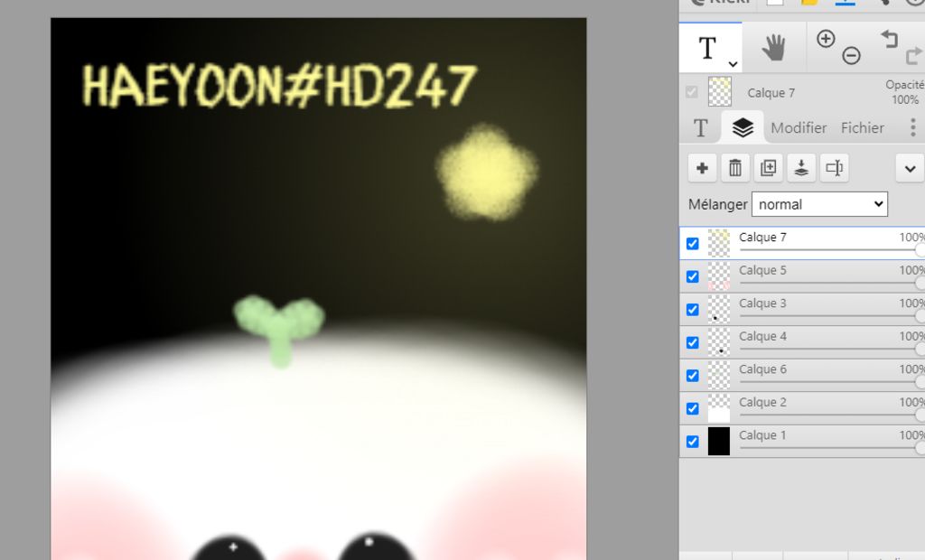This screenshot has width=925, height=560.
Task: Add a new layer
Action: (702, 168)
